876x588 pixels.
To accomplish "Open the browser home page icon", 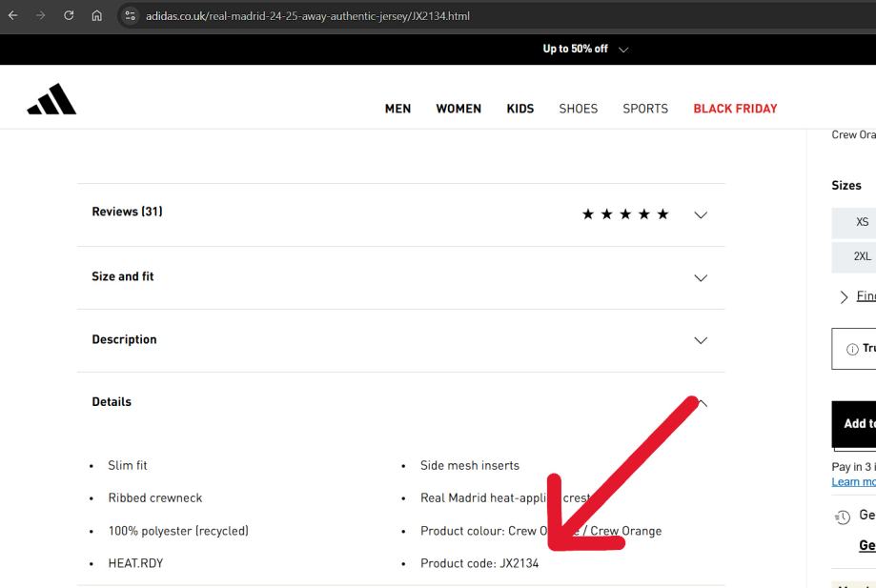I will point(96,15).
